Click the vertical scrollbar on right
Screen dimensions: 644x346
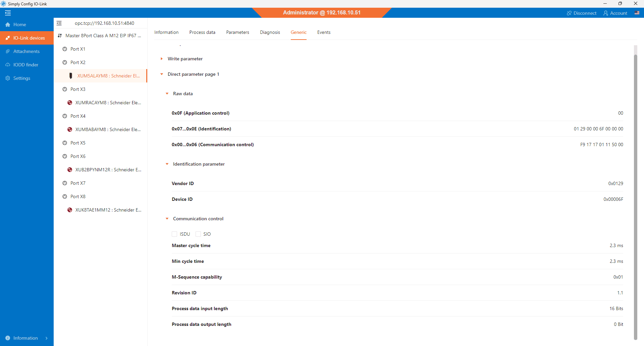pyautogui.click(x=635, y=194)
